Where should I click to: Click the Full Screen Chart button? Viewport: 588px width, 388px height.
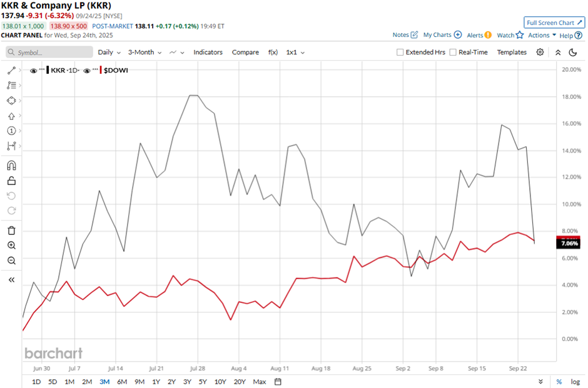click(x=554, y=22)
